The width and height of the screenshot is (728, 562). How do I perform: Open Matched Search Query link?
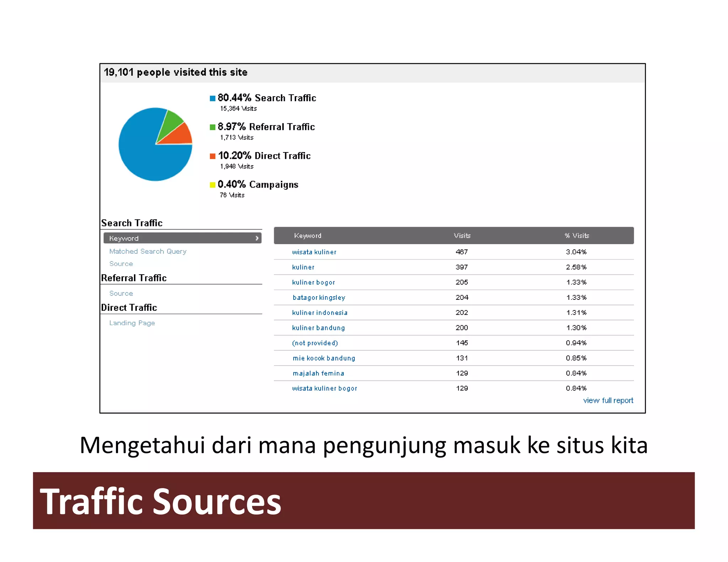[148, 251]
